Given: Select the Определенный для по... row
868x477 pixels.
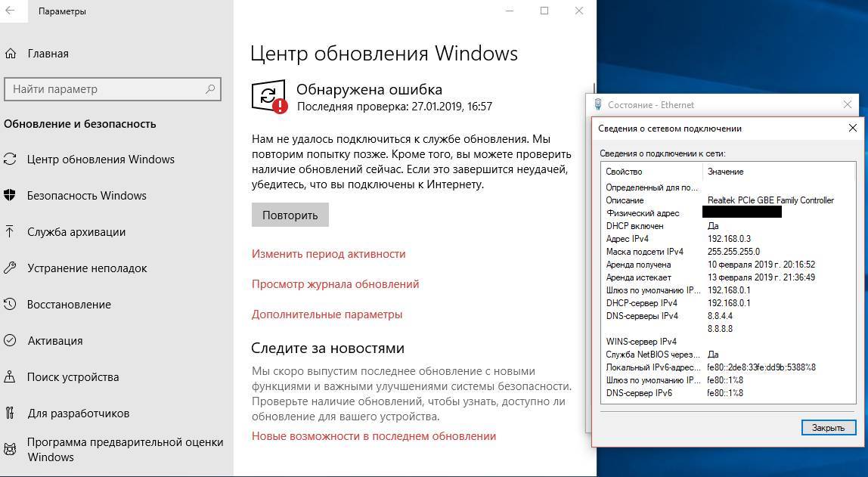Looking at the screenshot, I should coord(728,187).
